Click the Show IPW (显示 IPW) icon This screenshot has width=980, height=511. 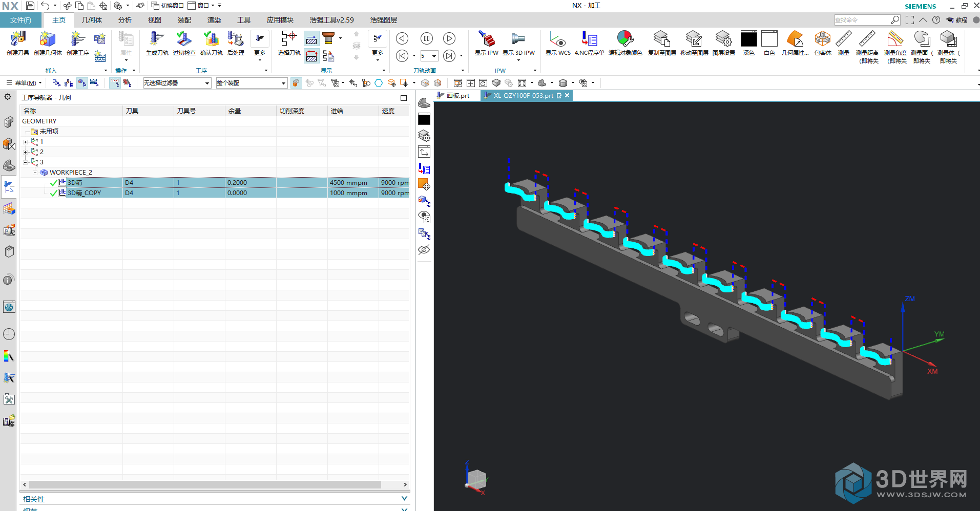click(x=486, y=39)
